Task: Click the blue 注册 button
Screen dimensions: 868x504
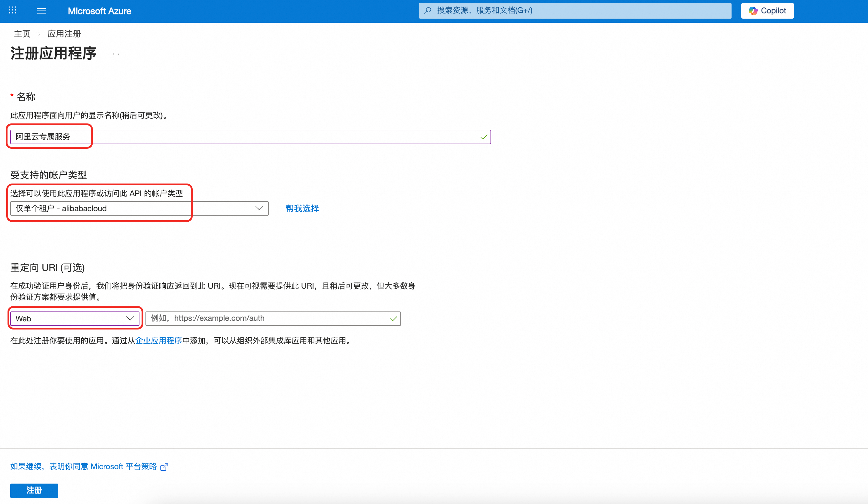Action: click(34, 490)
